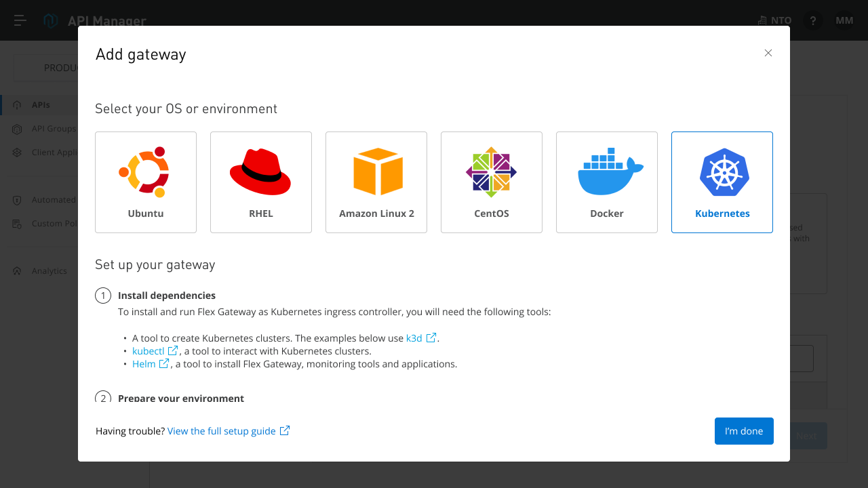
Task: Open Automated Policies sidebar item
Action: [44, 200]
